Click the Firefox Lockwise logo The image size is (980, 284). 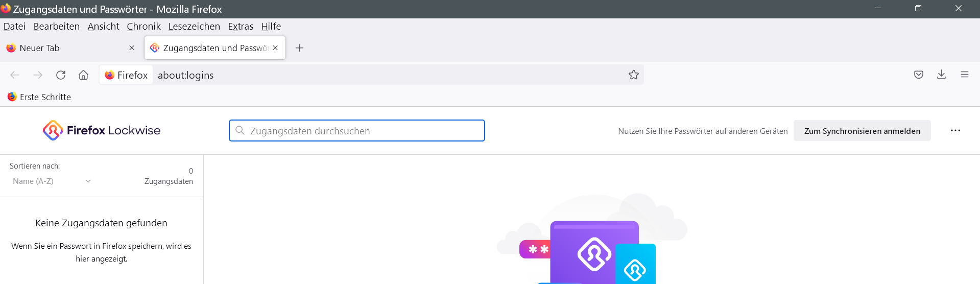point(102,131)
